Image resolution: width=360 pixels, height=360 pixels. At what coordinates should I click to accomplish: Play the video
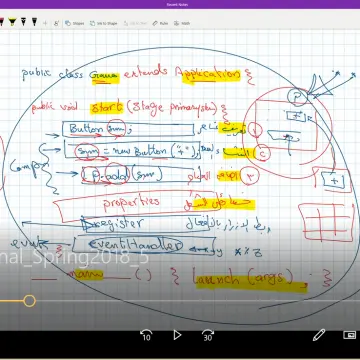pos(177,335)
